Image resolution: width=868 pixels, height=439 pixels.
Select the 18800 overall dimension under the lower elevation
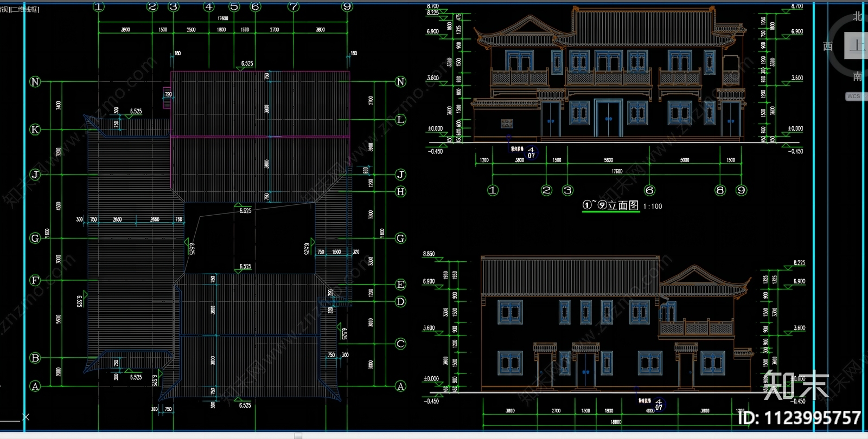[x=616, y=422]
